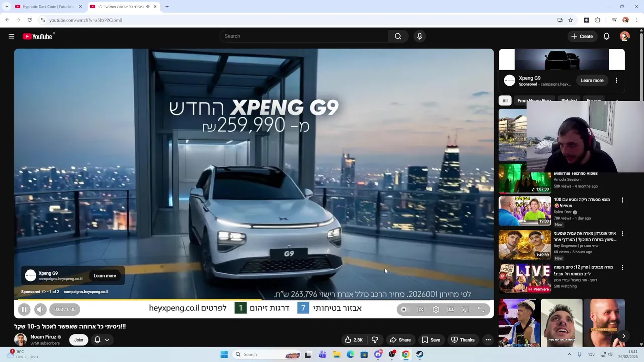Open more actions ellipsis beside the Thanks button
This screenshot has height=362, width=644.
(488, 340)
